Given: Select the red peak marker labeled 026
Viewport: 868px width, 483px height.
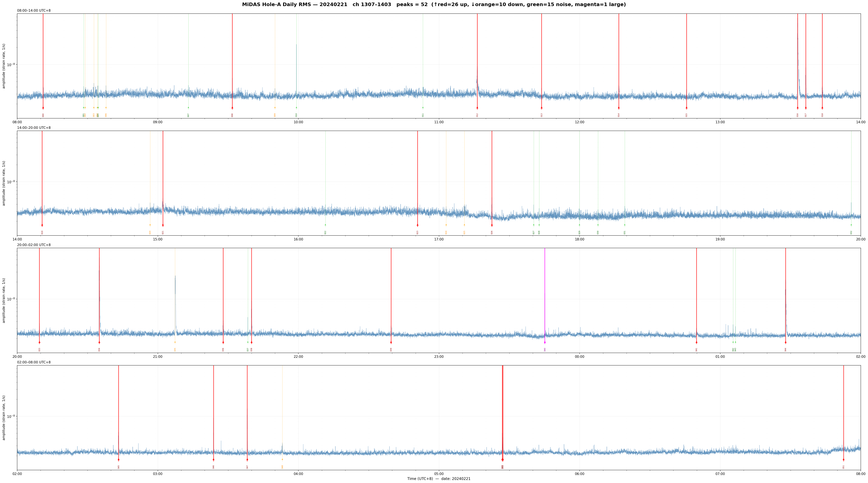Looking at the screenshot, I should click(492, 225).
